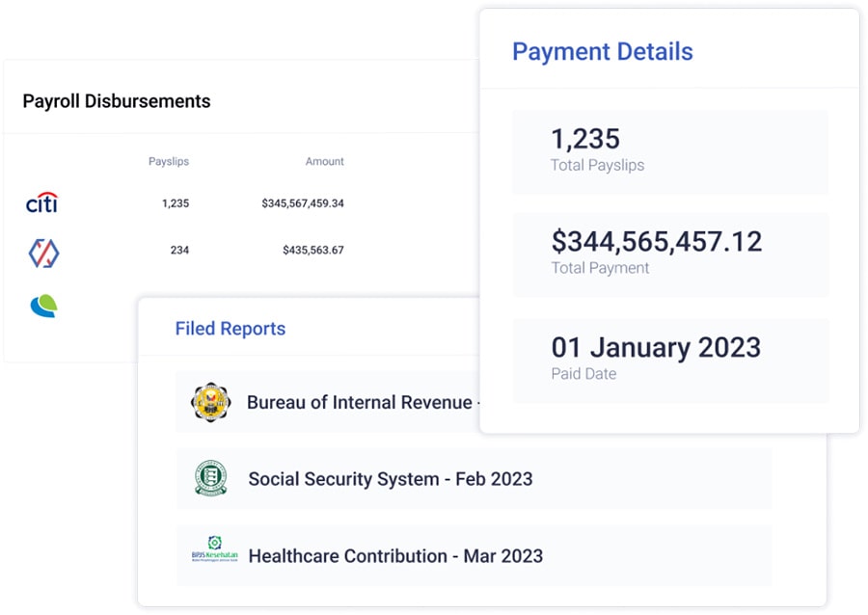Click the Total Payment label
Screen dimensions: 868x615
(x=600, y=268)
